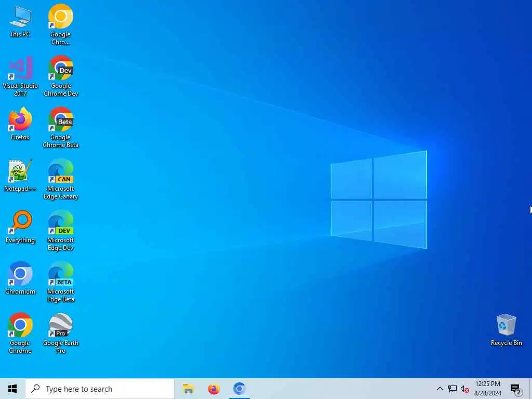The width and height of the screenshot is (532, 399).
Task: Select the Google Earth Pro shortcut
Action: click(x=60, y=333)
